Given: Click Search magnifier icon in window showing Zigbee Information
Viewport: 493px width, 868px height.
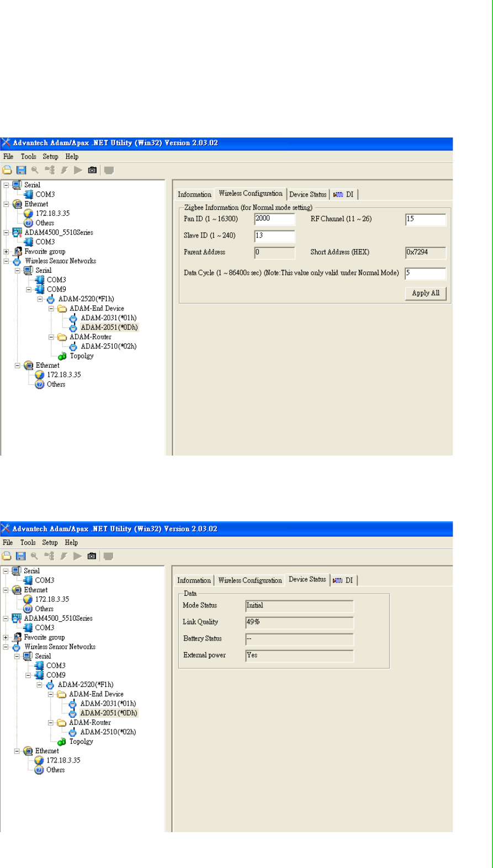Looking at the screenshot, I should coord(35,170).
